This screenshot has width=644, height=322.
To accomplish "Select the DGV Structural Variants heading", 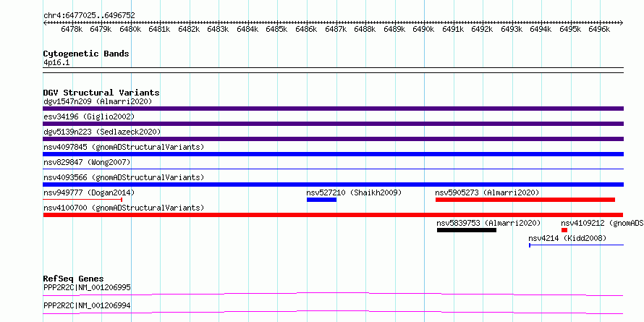I will coord(101,93).
